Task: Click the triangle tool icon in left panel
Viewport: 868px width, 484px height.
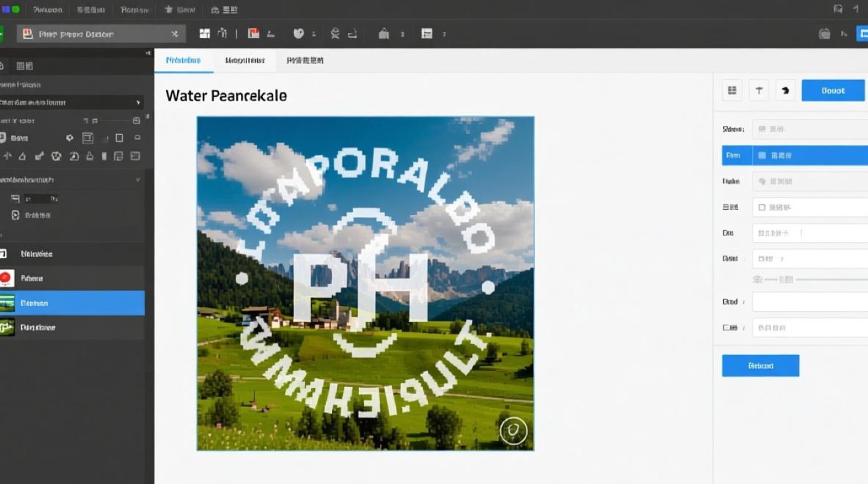Action: click(22, 156)
